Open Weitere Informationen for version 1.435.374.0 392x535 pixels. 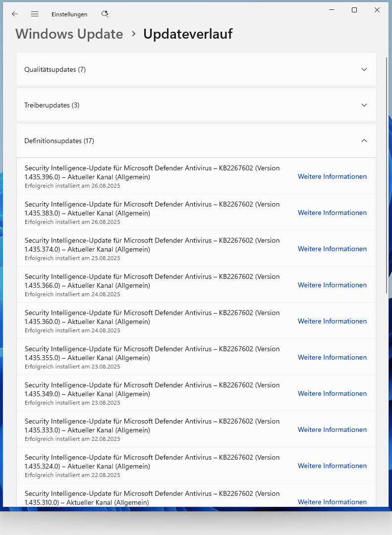pyautogui.click(x=332, y=249)
